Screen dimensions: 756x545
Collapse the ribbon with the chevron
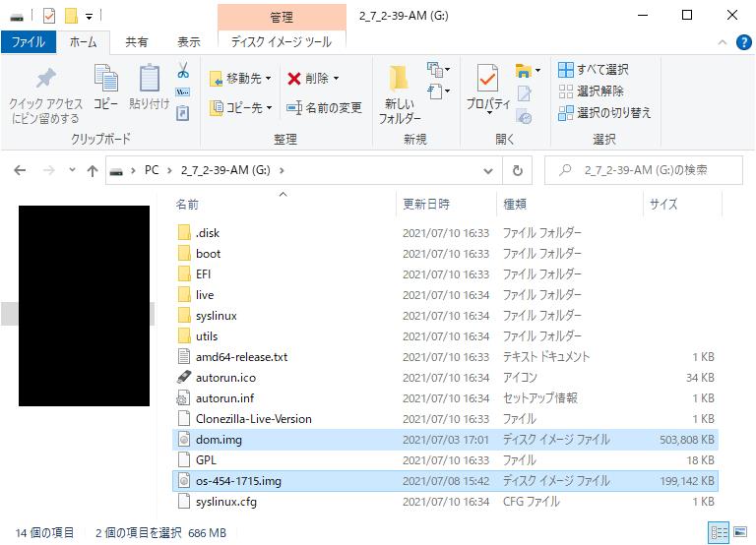(723, 42)
